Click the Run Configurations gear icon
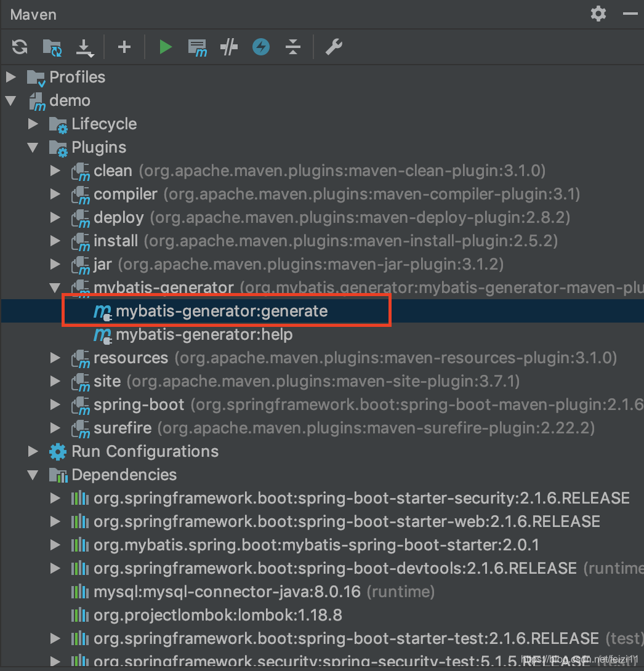Image resolution: width=644 pixels, height=671 pixels. coord(58,451)
